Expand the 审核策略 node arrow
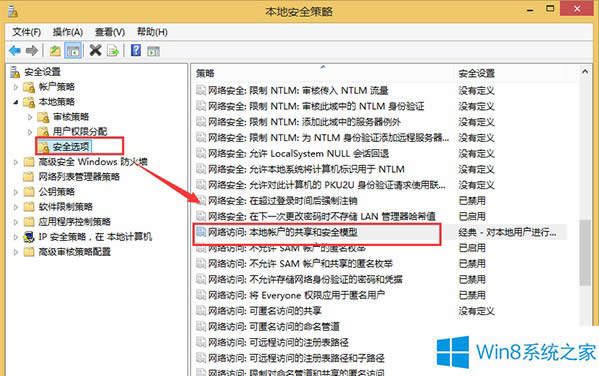The height and width of the screenshot is (376, 599). pyautogui.click(x=30, y=117)
